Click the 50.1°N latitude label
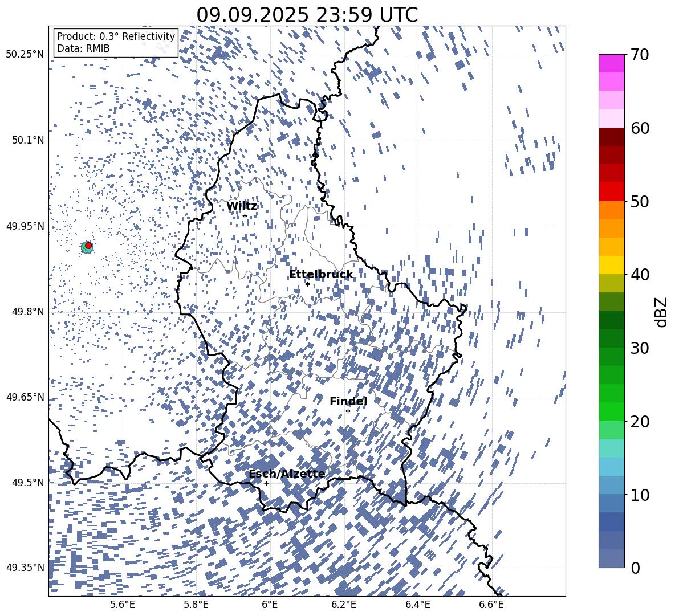The image size is (675, 616). pyautogui.click(x=28, y=140)
